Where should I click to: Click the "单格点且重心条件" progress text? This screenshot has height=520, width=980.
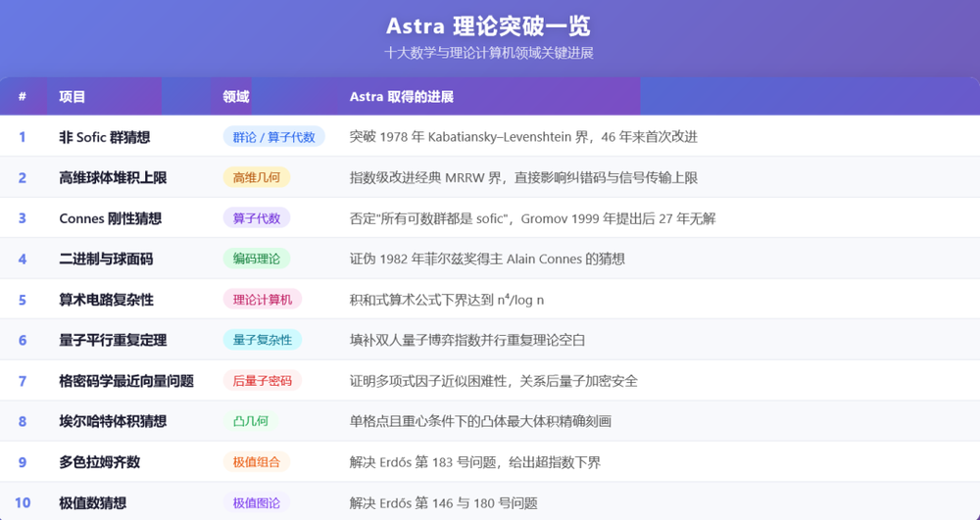[480, 421]
